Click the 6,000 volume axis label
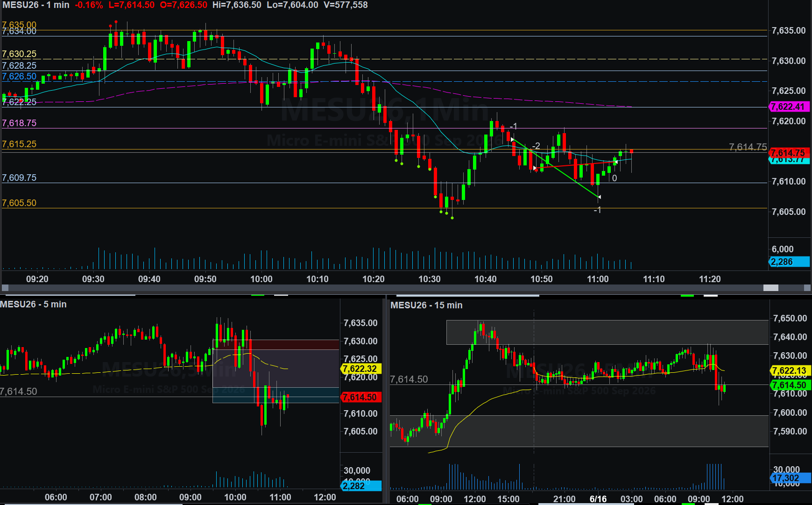The image size is (812, 505). pos(783,249)
